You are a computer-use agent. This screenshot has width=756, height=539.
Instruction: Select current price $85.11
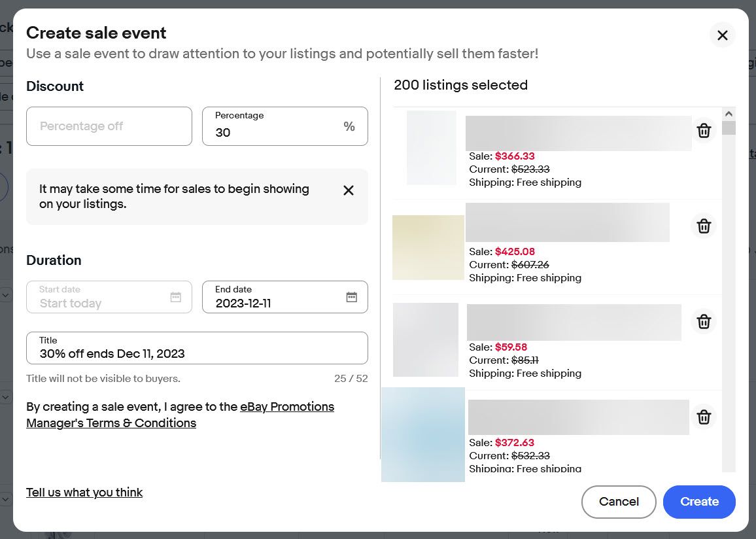tap(524, 360)
